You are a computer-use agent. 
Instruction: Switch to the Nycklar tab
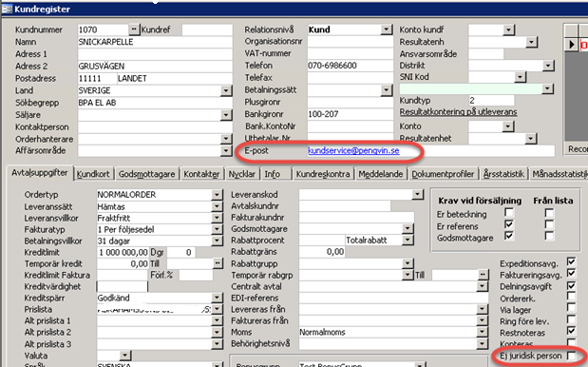(x=242, y=174)
